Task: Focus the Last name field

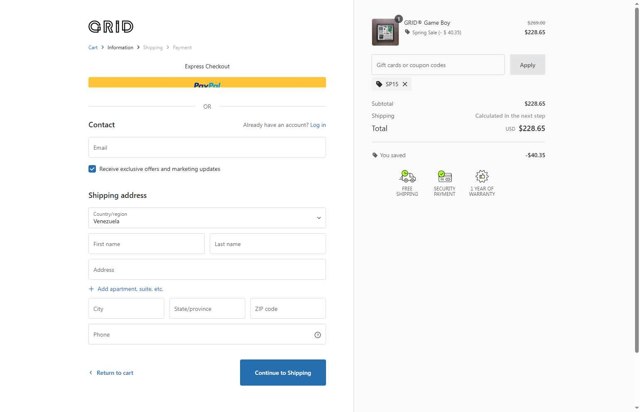Action: pyautogui.click(x=268, y=244)
